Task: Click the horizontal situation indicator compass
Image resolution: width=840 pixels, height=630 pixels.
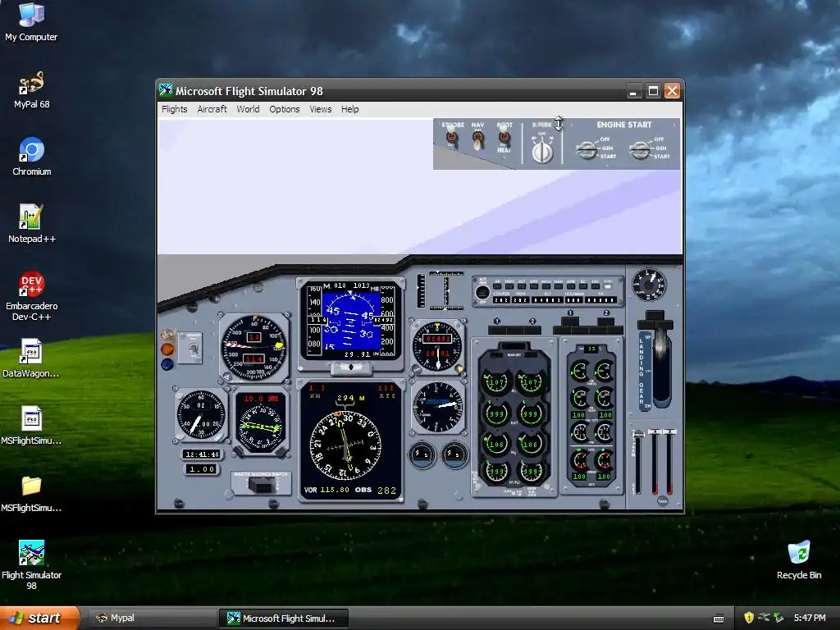Action: click(346, 445)
